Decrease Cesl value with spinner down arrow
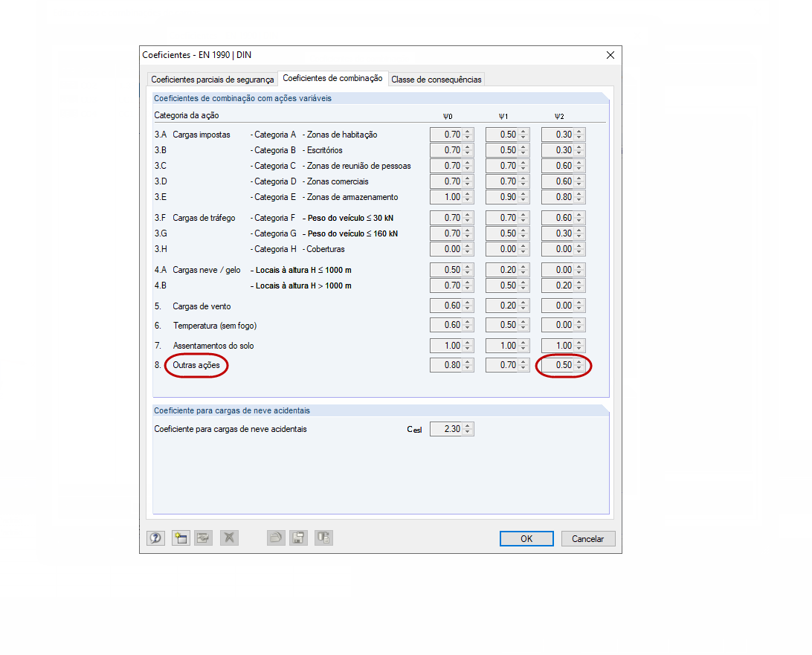812x655 pixels. pos(468,433)
